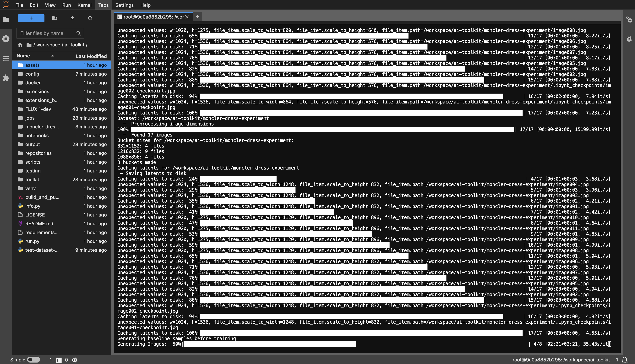
Task: Click the Tabs menu item
Action: click(x=103, y=5)
